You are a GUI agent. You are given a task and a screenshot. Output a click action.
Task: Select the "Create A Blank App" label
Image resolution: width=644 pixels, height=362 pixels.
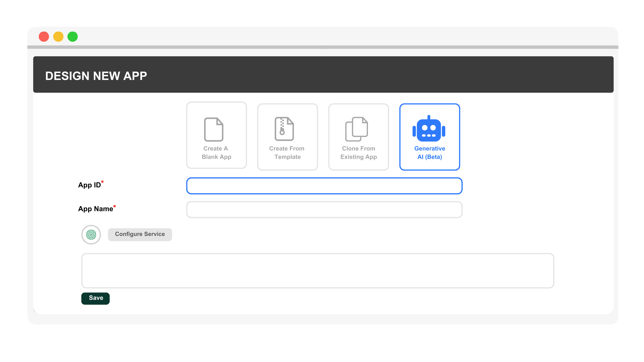click(216, 153)
